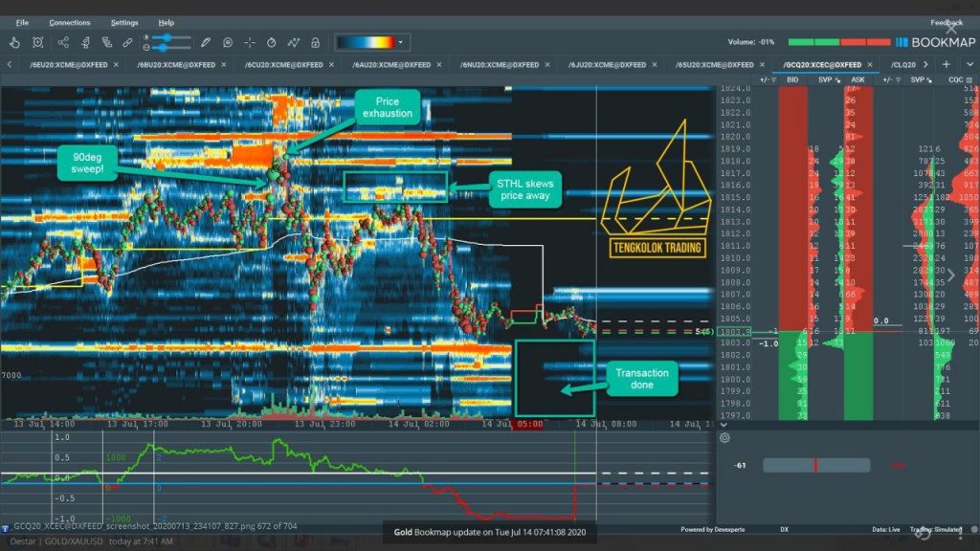Toggle the padlock icon in toolbar
The image size is (980, 551).
click(316, 42)
